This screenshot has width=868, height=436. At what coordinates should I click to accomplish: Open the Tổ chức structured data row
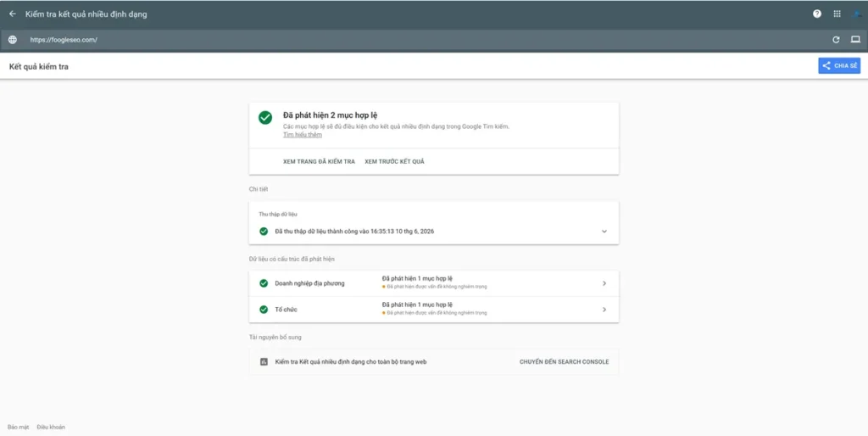click(434, 310)
